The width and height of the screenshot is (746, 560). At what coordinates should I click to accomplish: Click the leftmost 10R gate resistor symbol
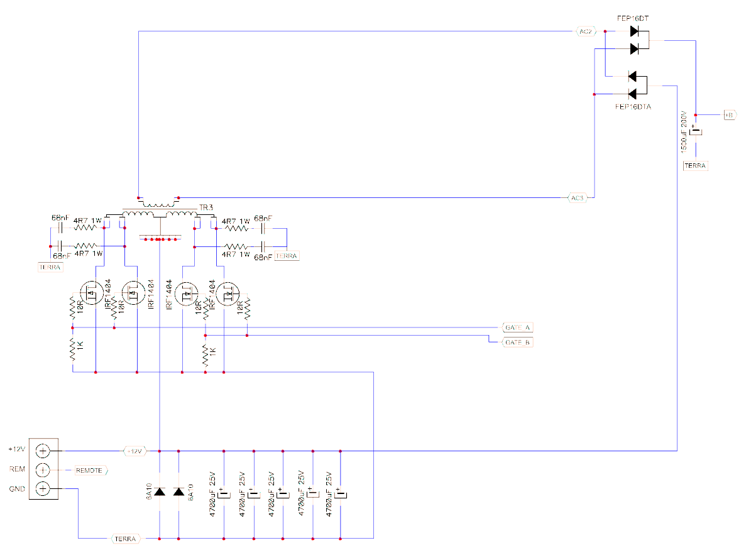pos(72,308)
